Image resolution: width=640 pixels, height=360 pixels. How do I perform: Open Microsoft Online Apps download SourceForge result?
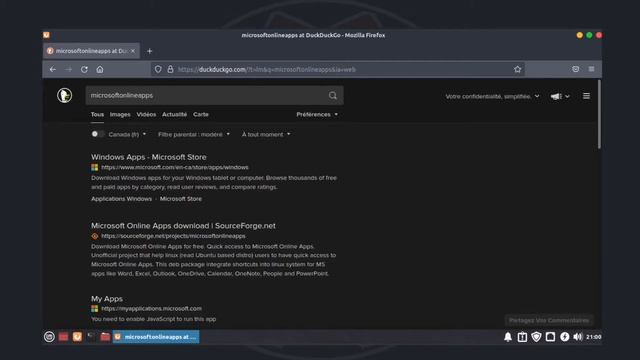(x=183, y=226)
